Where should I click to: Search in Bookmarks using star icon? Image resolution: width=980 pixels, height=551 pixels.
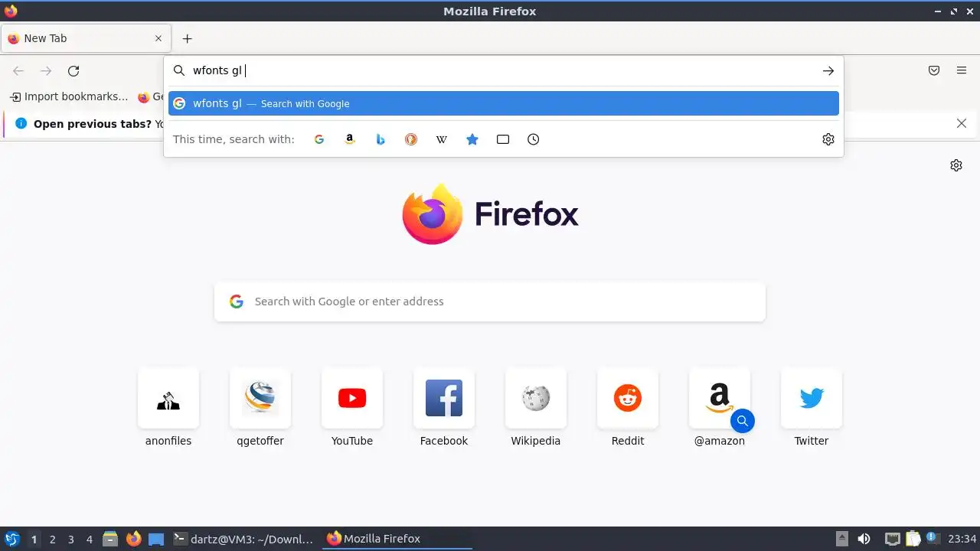(x=472, y=139)
